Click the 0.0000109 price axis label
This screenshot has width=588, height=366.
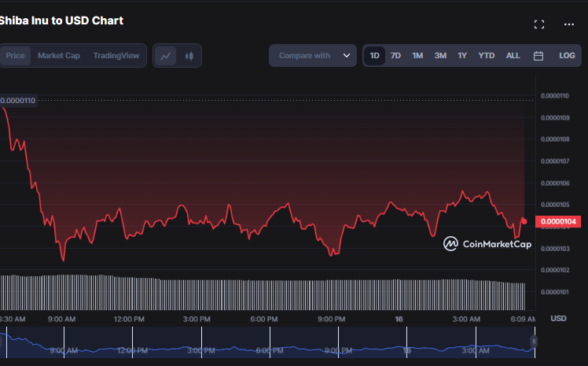click(x=555, y=118)
